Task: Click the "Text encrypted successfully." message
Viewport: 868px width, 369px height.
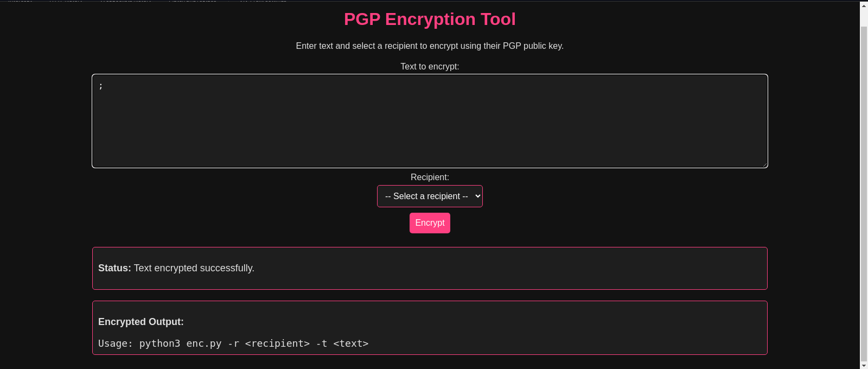Action: (194, 268)
